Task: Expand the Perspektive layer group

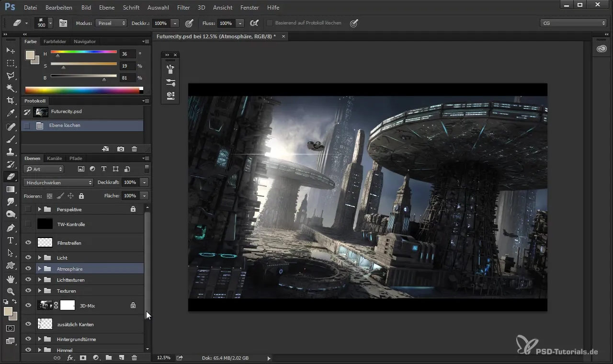Action: 40,209
